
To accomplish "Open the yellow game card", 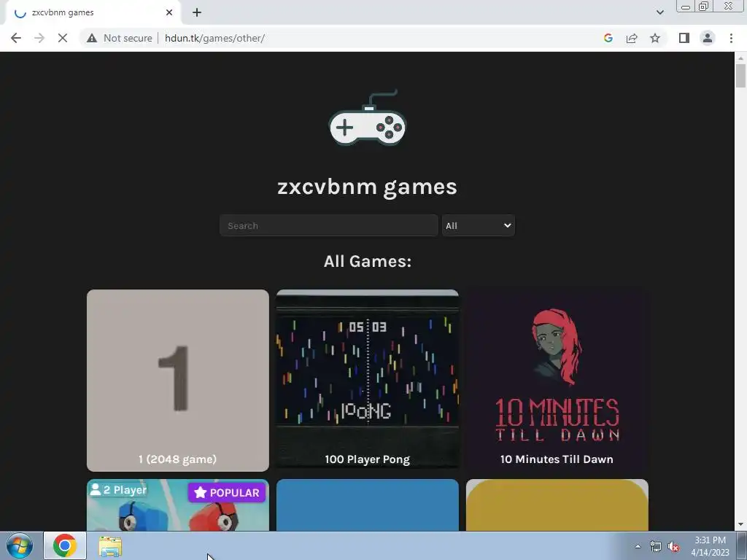I will 557,505.
